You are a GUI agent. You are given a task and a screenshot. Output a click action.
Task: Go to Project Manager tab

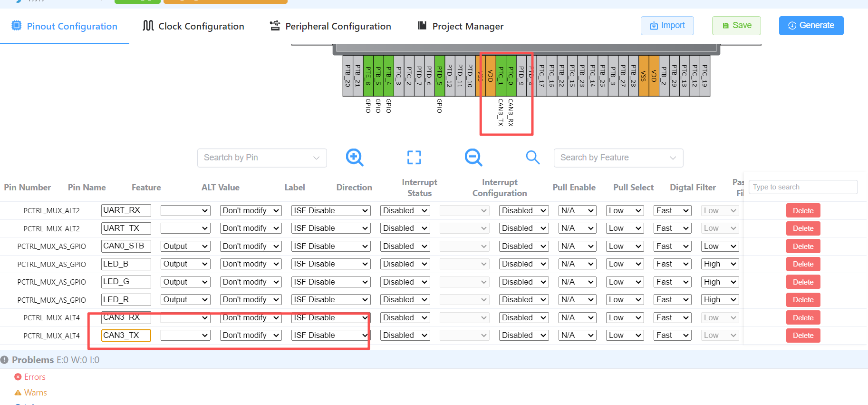(460, 26)
